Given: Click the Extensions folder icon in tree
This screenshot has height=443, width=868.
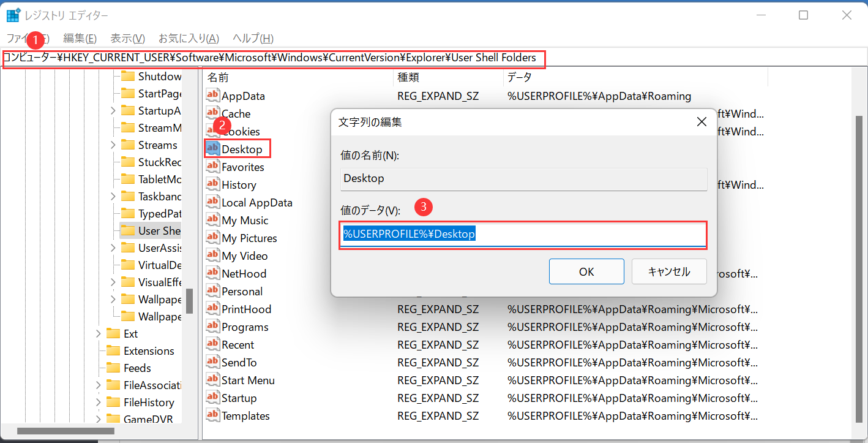Looking at the screenshot, I should click(x=113, y=351).
